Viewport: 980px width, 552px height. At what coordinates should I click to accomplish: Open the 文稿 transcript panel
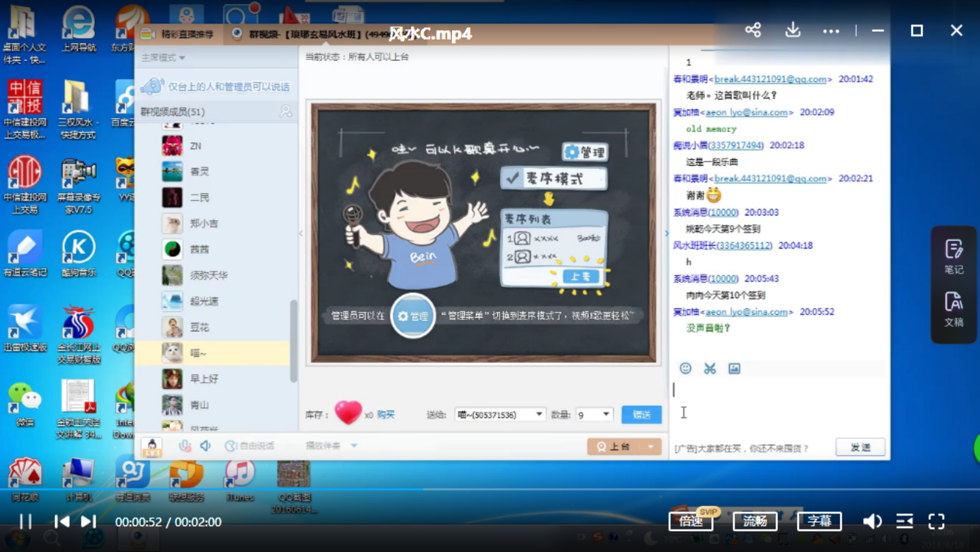[953, 309]
